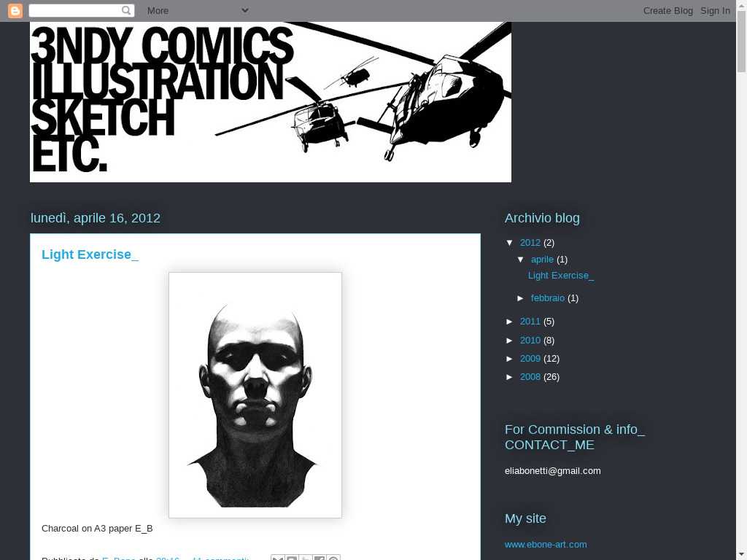The width and height of the screenshot is (747, 560).
Task: Collapse the 2012 archive year
Action: (510, 243)
